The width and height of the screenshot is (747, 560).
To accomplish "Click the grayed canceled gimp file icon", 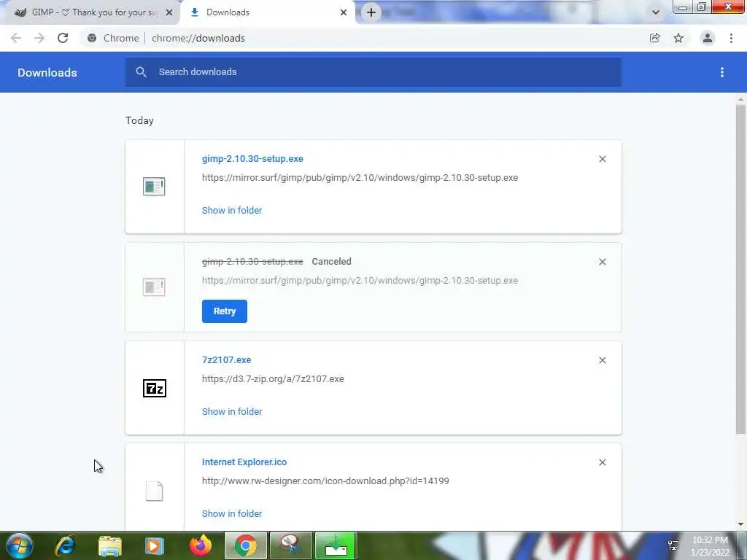I will point(154,287).
